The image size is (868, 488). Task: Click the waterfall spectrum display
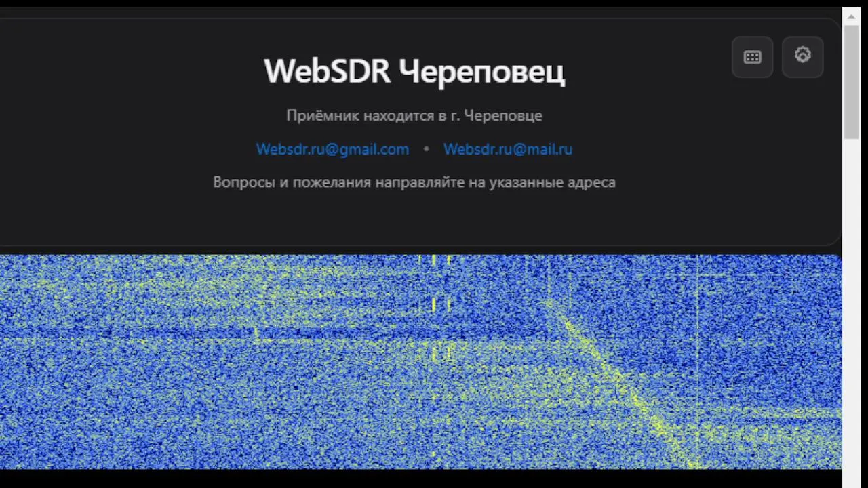point(420,362)
